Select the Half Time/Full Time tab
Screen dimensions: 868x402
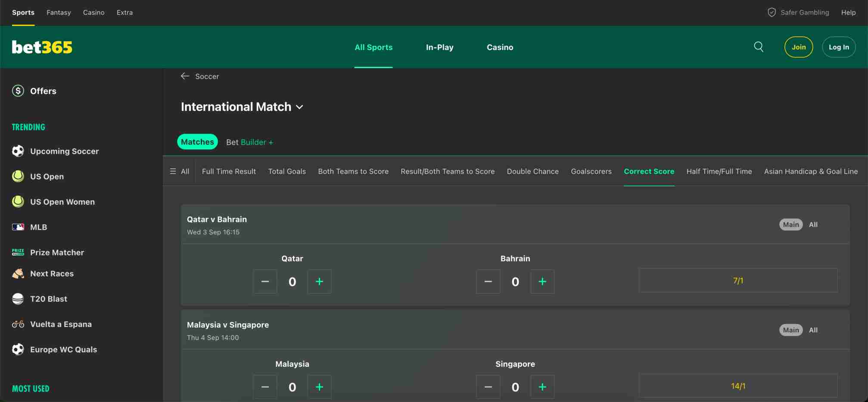pyautogui.click(x=719, y=171)
